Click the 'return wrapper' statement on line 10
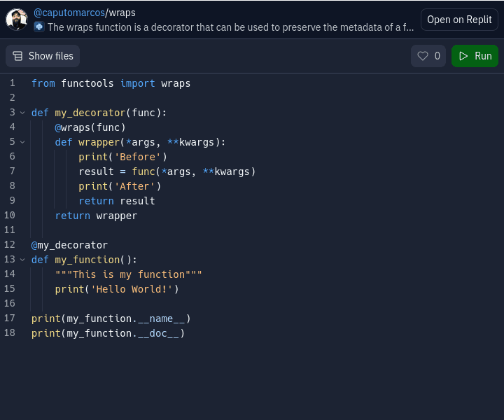The width and height of the screenshot is (504, 420). coord(96,216)
